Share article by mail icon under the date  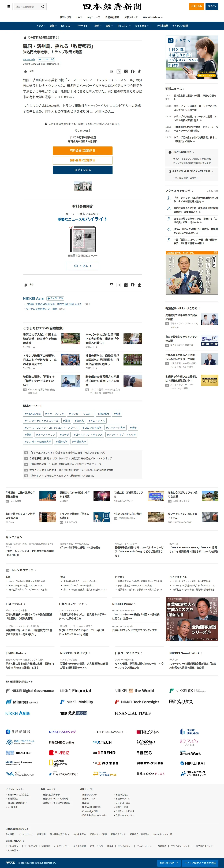click(112, 71)
